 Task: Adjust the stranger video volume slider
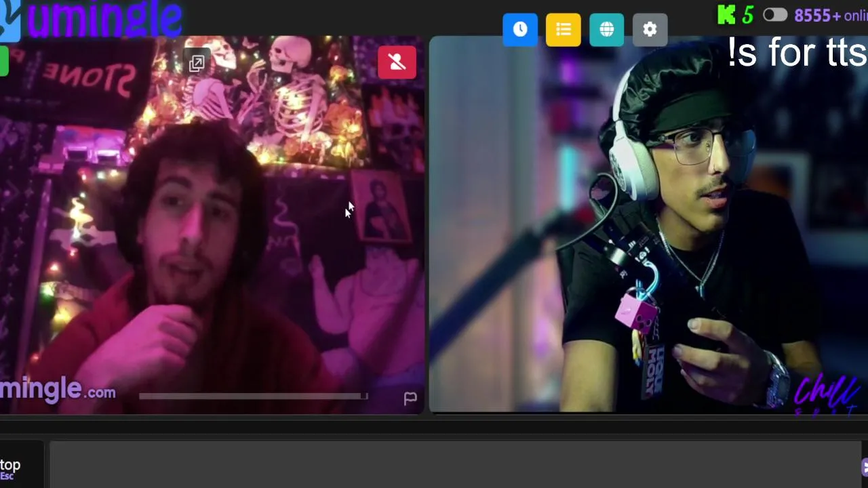pyautogui.click(x=254, y=396)
